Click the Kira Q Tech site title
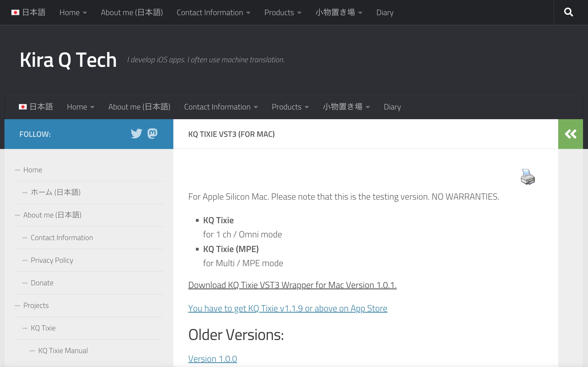 point(68,60)
